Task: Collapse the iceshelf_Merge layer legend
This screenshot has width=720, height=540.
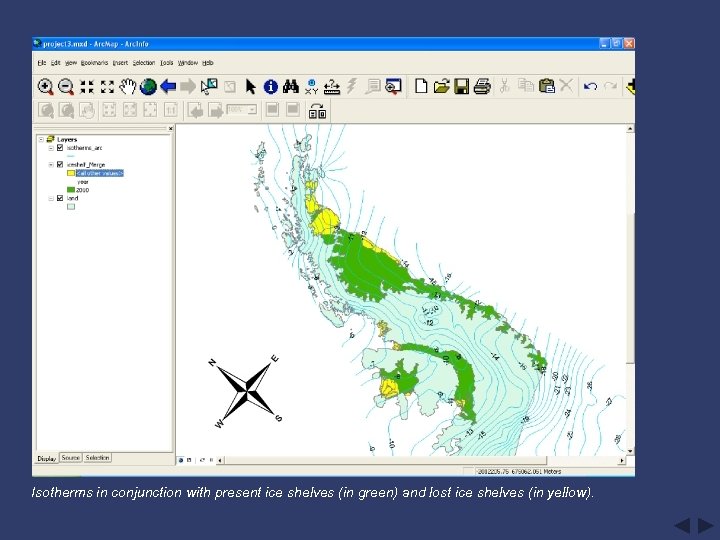Action: click(51, 165)
